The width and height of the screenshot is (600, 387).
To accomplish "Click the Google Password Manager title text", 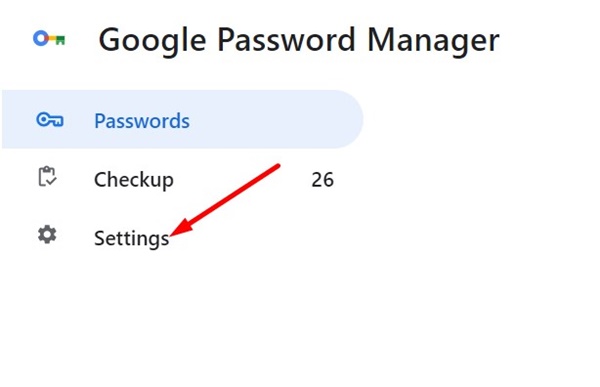I will coord(299,40).
